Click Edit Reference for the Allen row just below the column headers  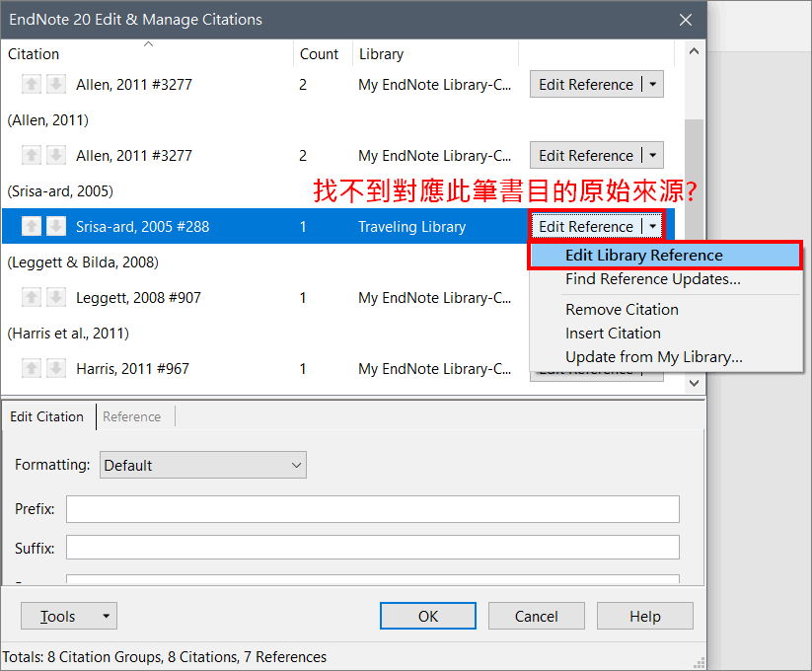[586, 85]
